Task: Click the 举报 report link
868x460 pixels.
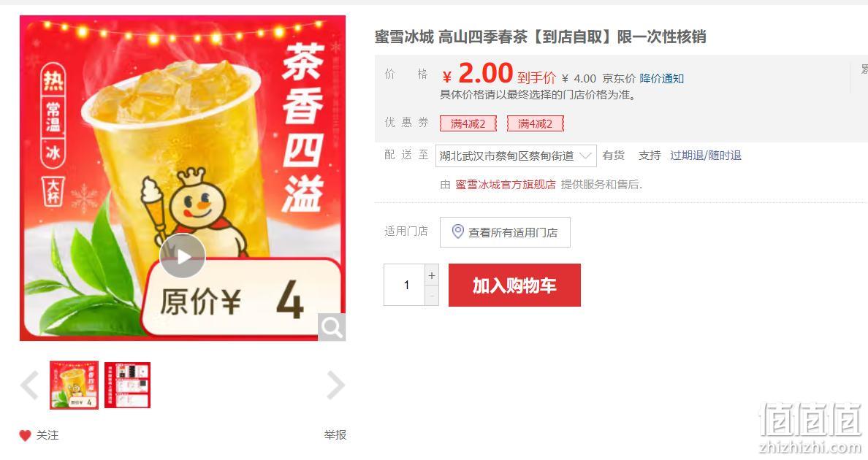Action: (335, 435)
